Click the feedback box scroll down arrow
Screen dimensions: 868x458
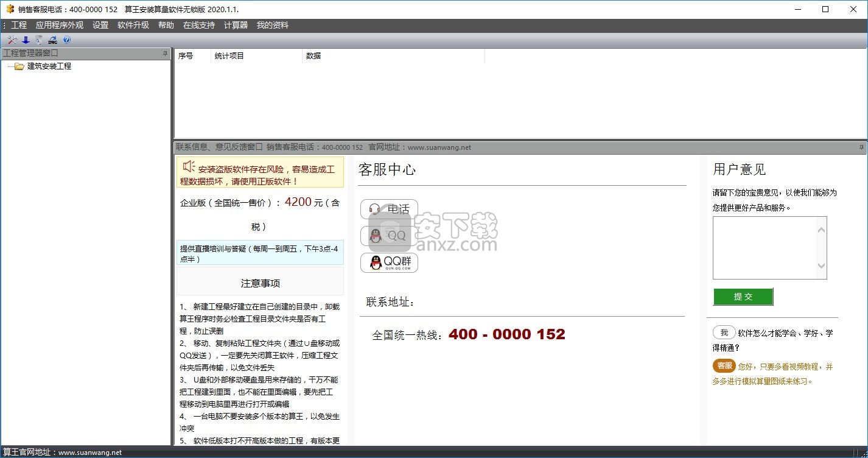coord(821,266)
